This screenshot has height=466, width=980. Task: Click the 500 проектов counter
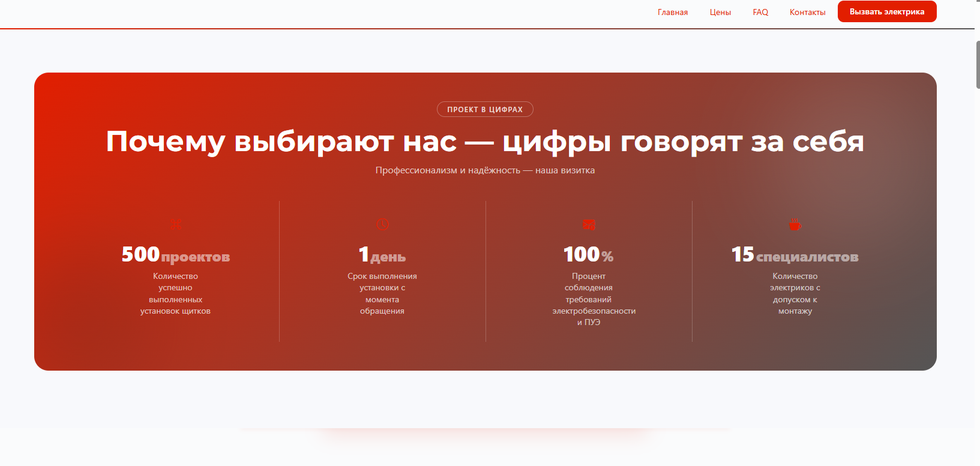[x=175, y=255]
